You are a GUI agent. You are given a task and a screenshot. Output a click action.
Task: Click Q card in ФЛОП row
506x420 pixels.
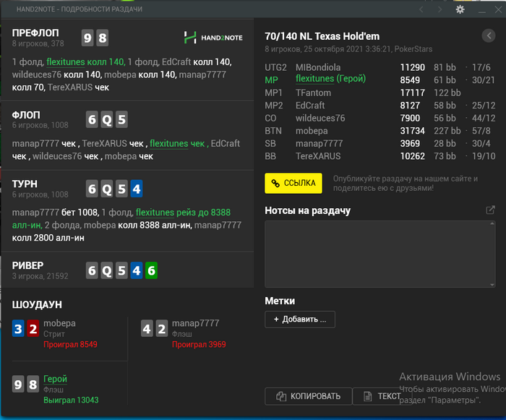tap(107, 119)
